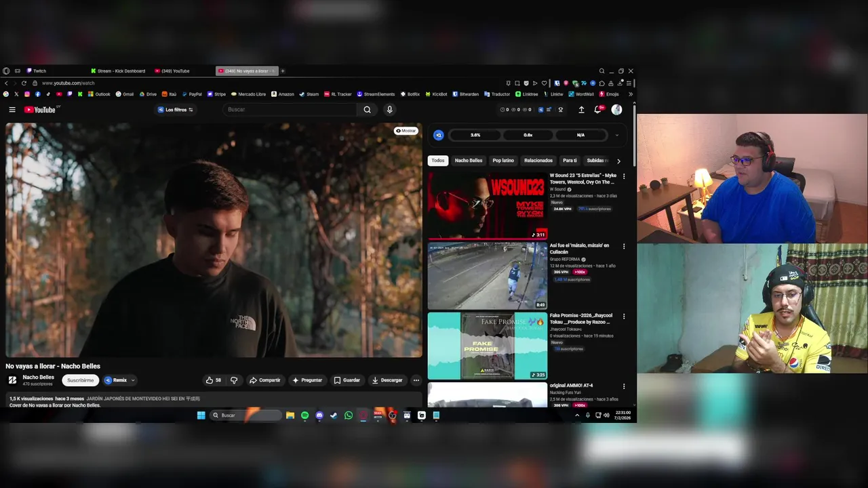
Task: Click the 'Mostrar' toggle over the video
Action: pyautogui.click(x=406, y=131)
